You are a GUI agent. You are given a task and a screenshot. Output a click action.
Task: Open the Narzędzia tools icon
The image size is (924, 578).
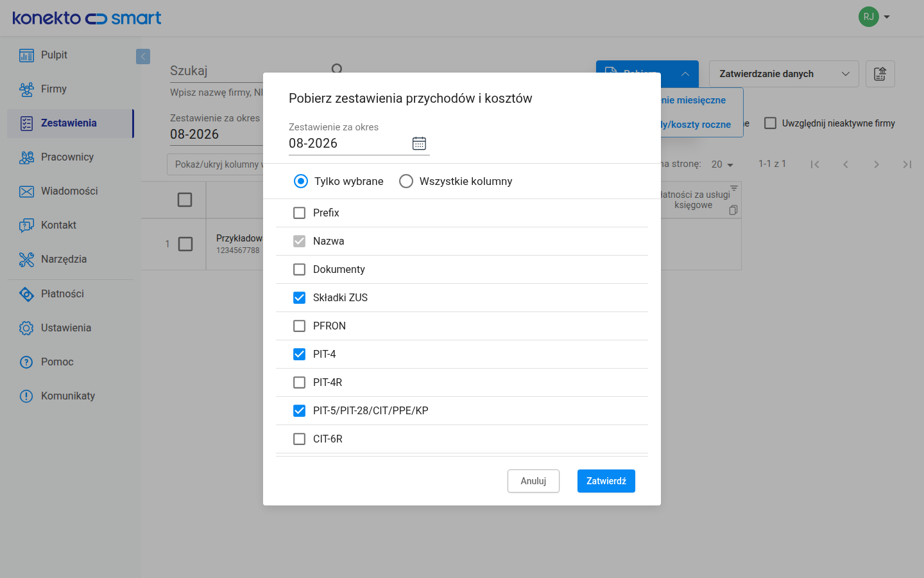click(x=26, y=259)
